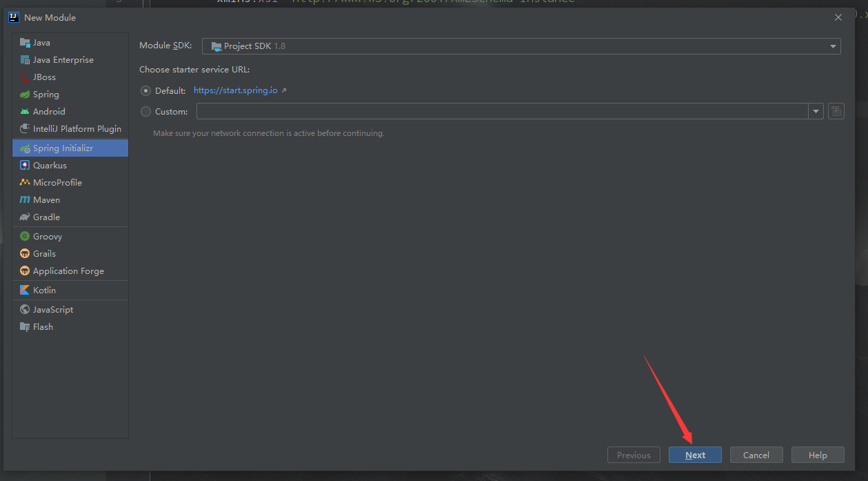The width and height of the screenshot is (868, 481).
Task: Choose Application Forge module type
Action: 70,271
